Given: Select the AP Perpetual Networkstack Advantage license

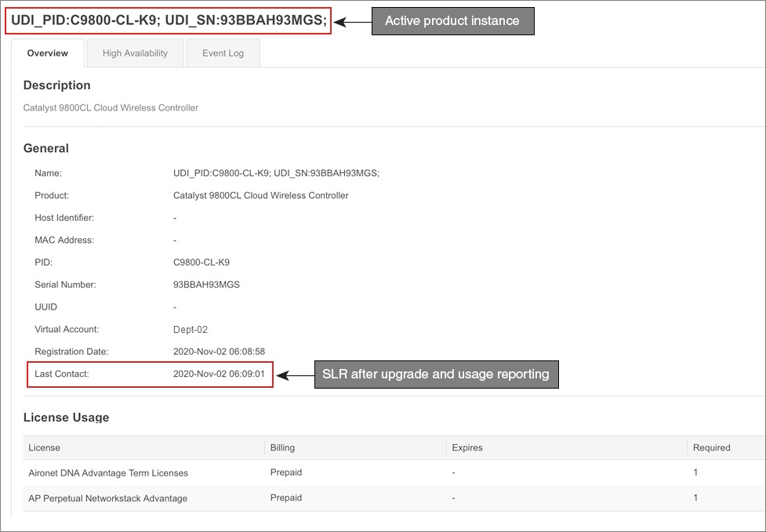Looking at the screenshot, I should coord(108,498).
